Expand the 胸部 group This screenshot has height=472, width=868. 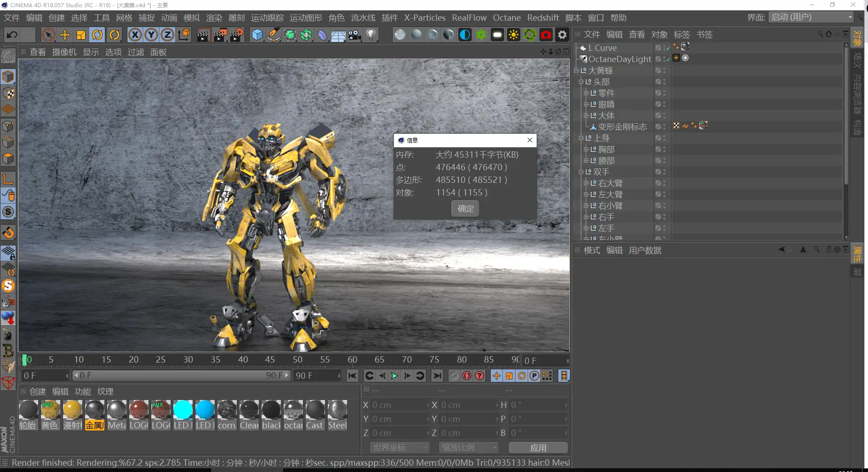tap(586, 149)
